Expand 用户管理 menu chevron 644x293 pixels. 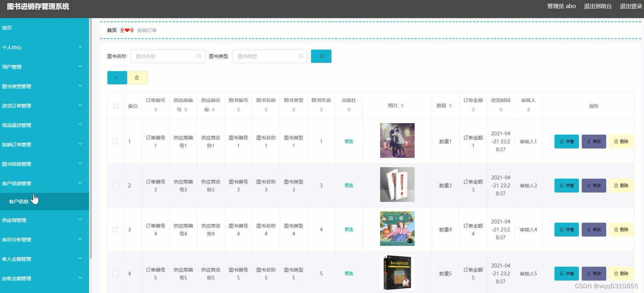pos(80,66)
